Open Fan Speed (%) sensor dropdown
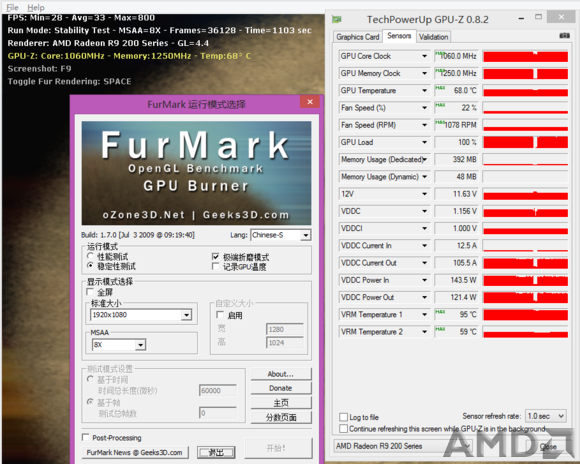Viewport: 580px width, 464px height. 425,108
